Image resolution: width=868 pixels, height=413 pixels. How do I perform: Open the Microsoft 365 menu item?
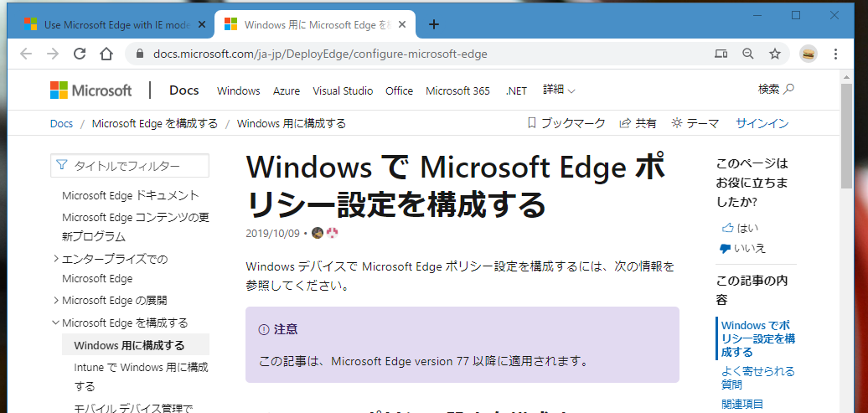(457, 90)
